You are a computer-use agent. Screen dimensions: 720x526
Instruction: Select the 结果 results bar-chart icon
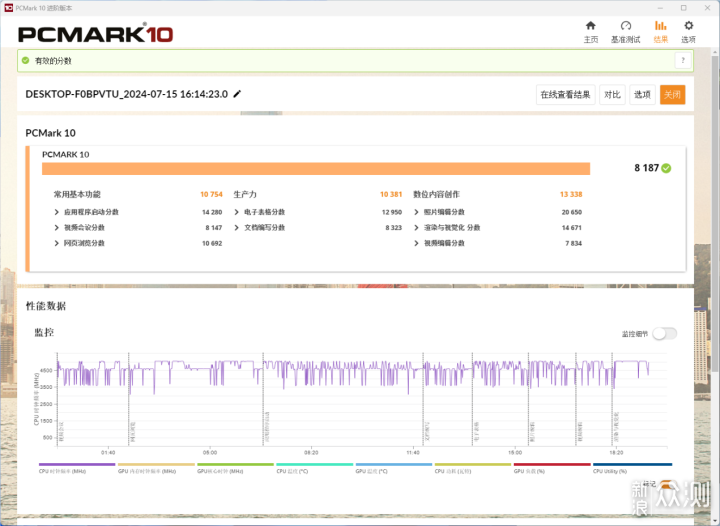(x=660, y=26)
